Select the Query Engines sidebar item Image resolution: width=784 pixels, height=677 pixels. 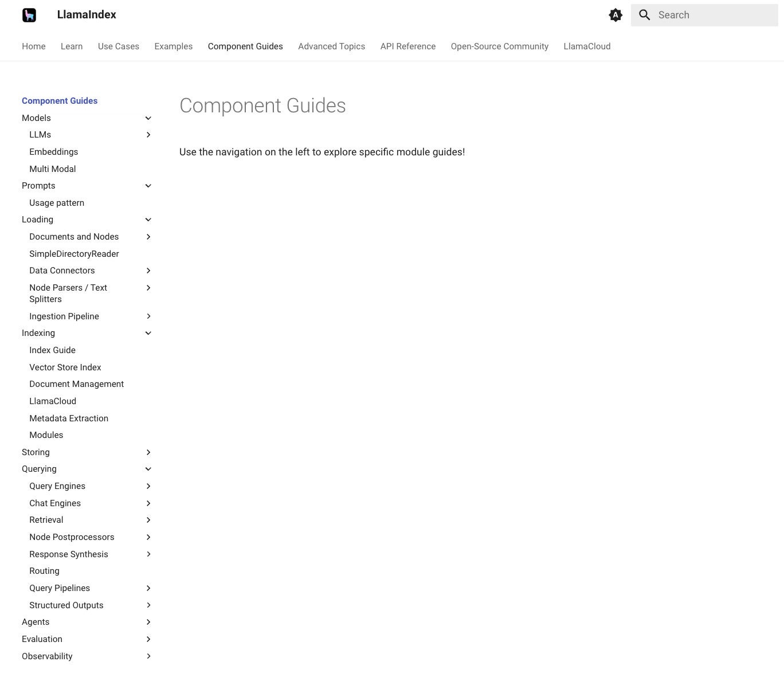click(57, 486)
